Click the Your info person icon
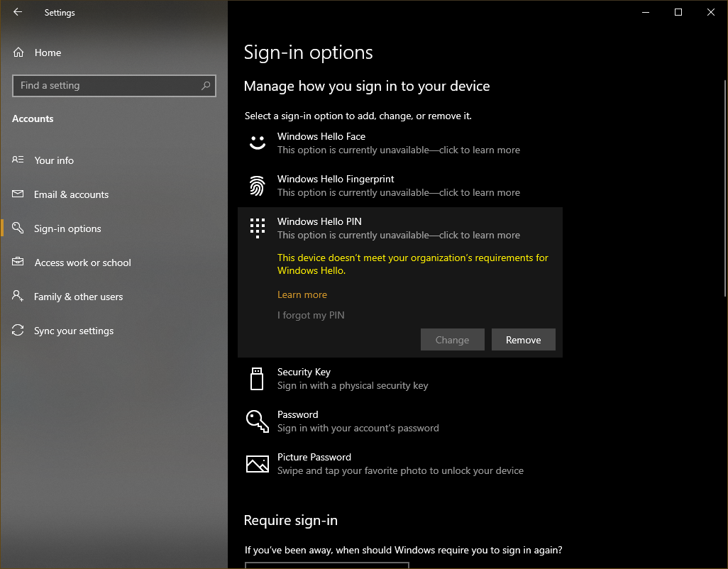The image size is (728, 569). 18,160
